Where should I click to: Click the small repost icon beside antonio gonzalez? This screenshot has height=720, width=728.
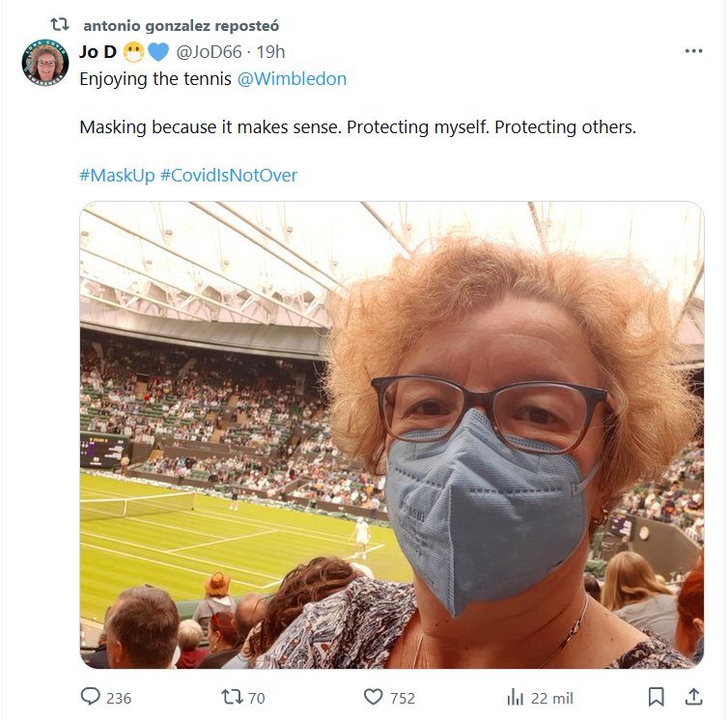pos(60,25)
